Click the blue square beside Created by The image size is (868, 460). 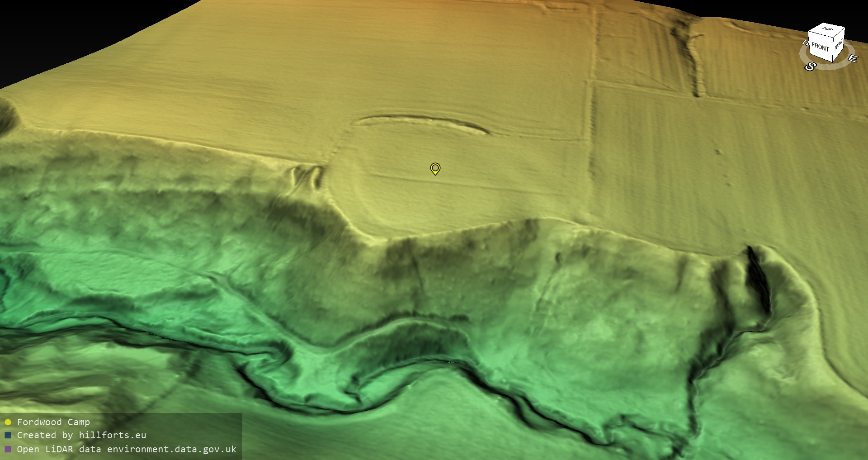pyautogui.click(x=8, y=436)
